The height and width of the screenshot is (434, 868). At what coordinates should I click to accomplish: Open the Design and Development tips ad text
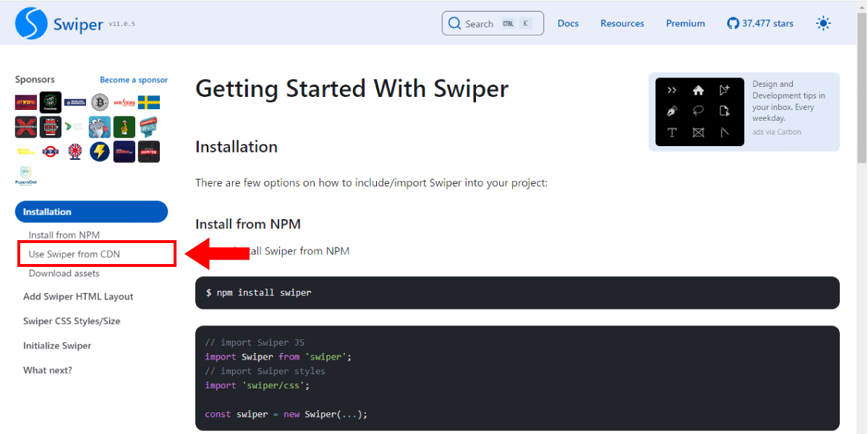788,101
